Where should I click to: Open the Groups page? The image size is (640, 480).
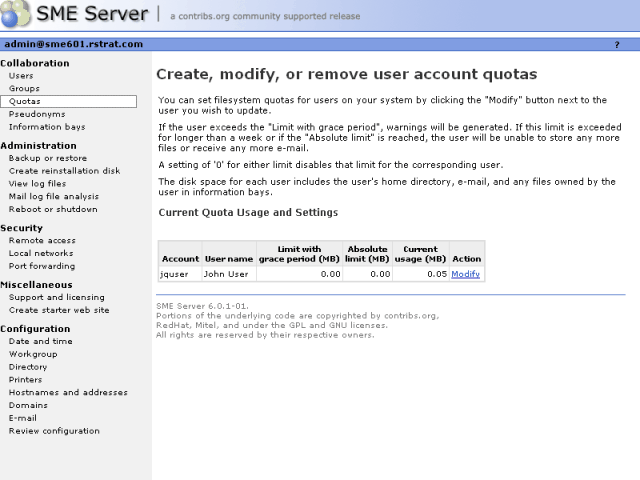pos(24,89)
